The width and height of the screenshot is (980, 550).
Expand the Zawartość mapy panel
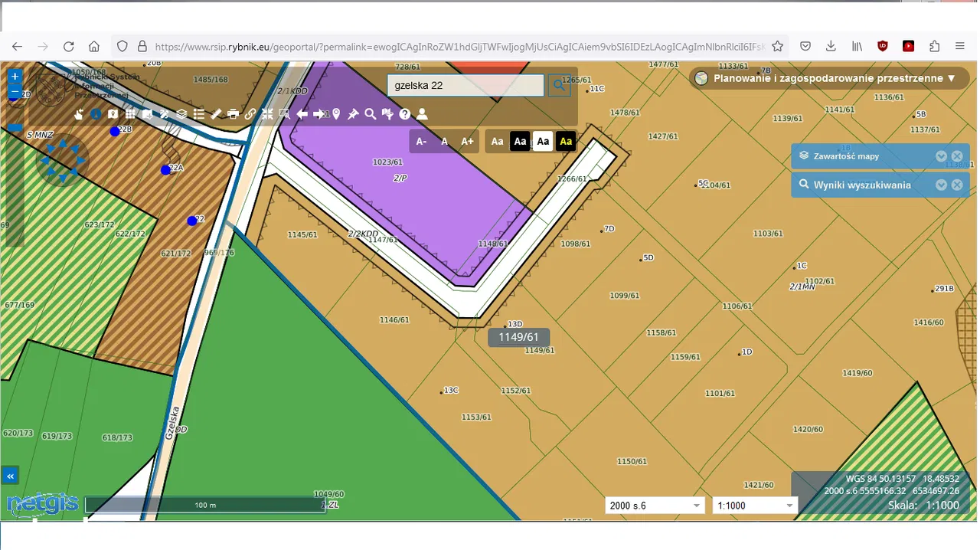(941, 156)
